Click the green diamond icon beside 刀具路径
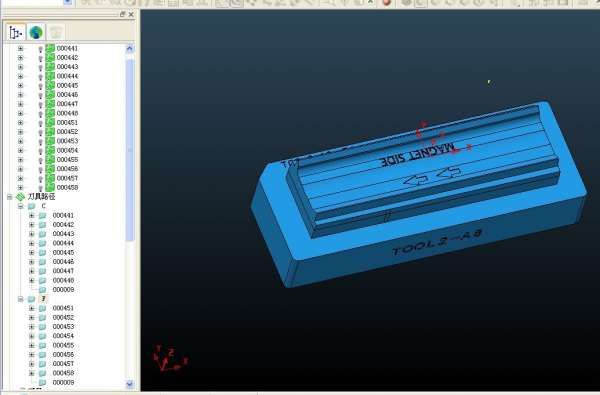Screen dimensions: 600x395 pyautogui.click(x=20, y=197)
